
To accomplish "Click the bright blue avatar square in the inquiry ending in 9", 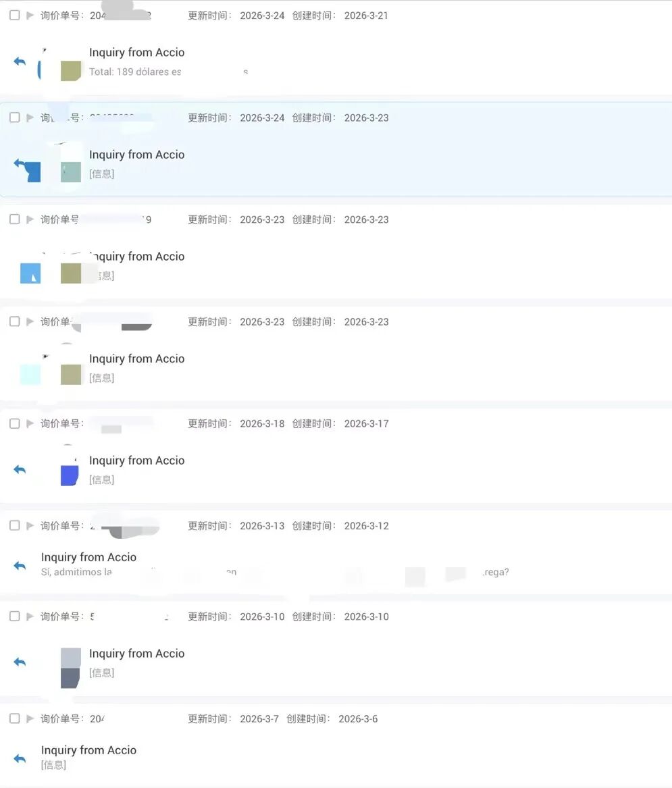I will (x=30, y=273).
